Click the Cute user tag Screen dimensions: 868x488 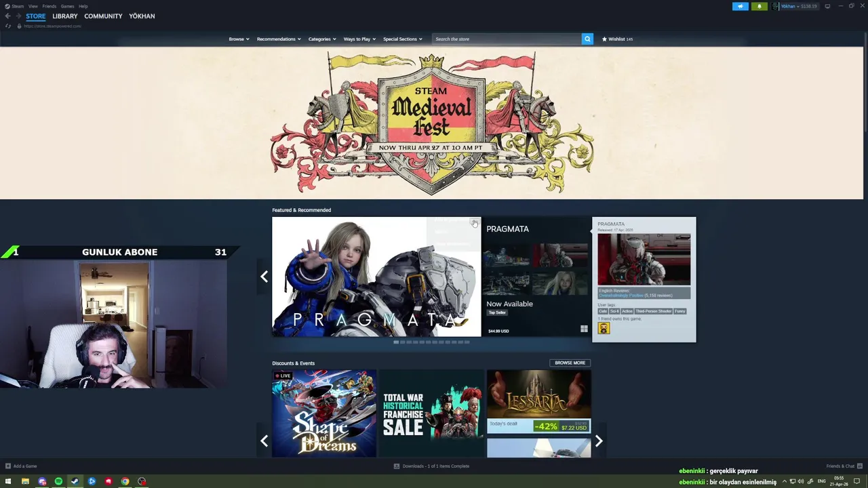[x=602, y=311]
